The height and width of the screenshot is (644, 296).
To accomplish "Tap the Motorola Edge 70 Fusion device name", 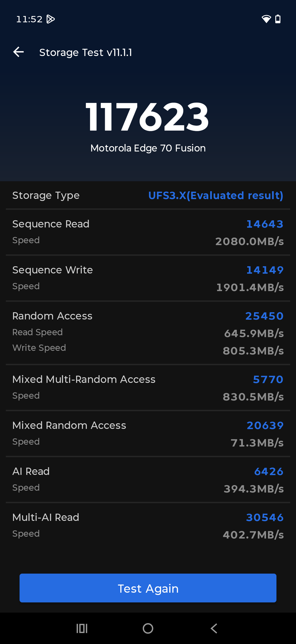I will tap(148, 148).
